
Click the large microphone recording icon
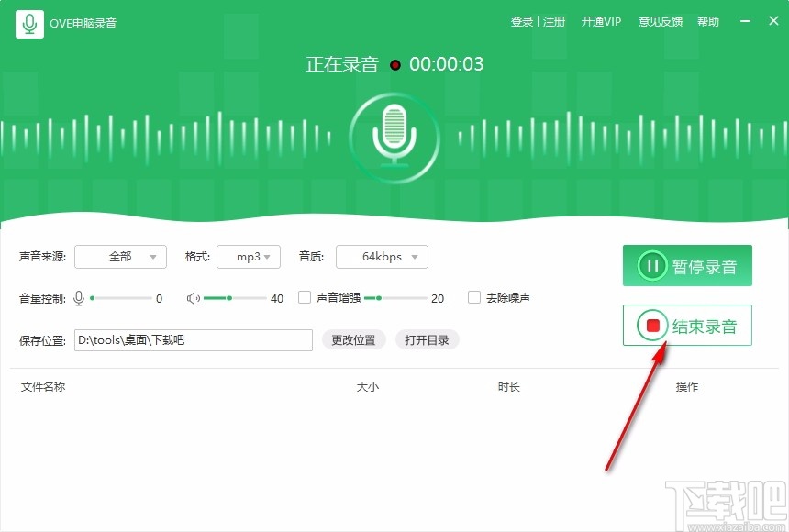pyautogui.click(x=394, y=138)
